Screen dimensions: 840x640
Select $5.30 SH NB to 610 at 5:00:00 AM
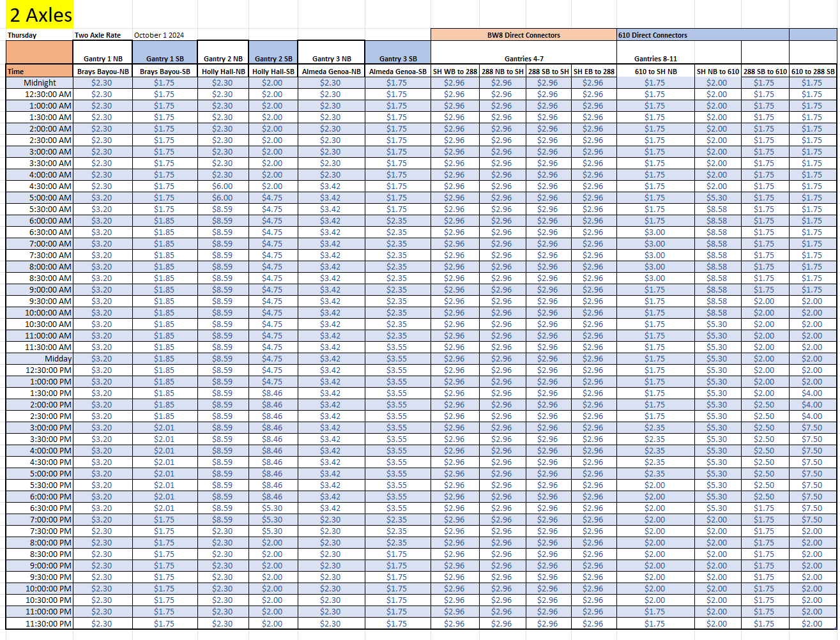tap(717, 198)
